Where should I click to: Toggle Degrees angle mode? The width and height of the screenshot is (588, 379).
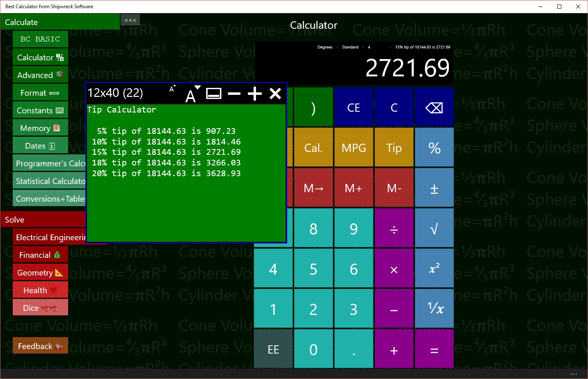pos(325,47)
